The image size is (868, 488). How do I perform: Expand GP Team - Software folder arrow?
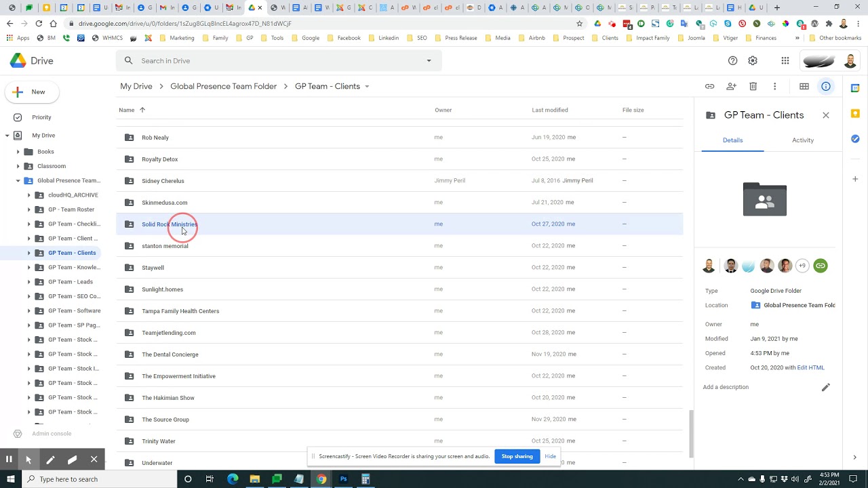[29, 310]
